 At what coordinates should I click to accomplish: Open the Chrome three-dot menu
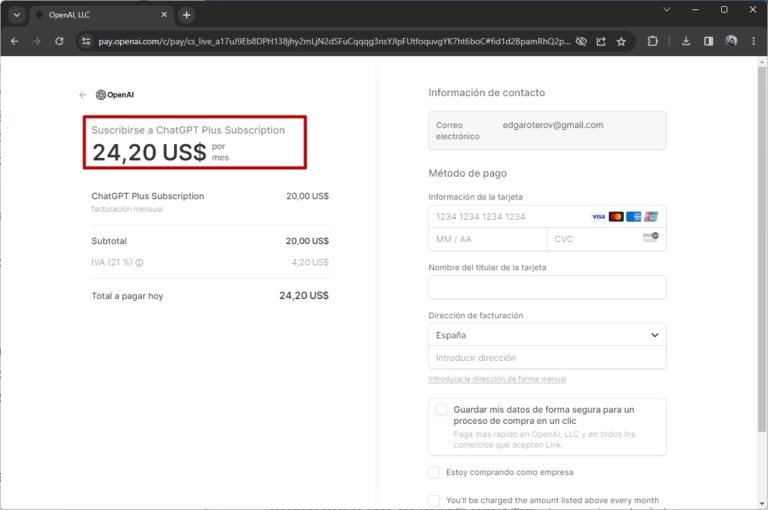tap(753, 41)
